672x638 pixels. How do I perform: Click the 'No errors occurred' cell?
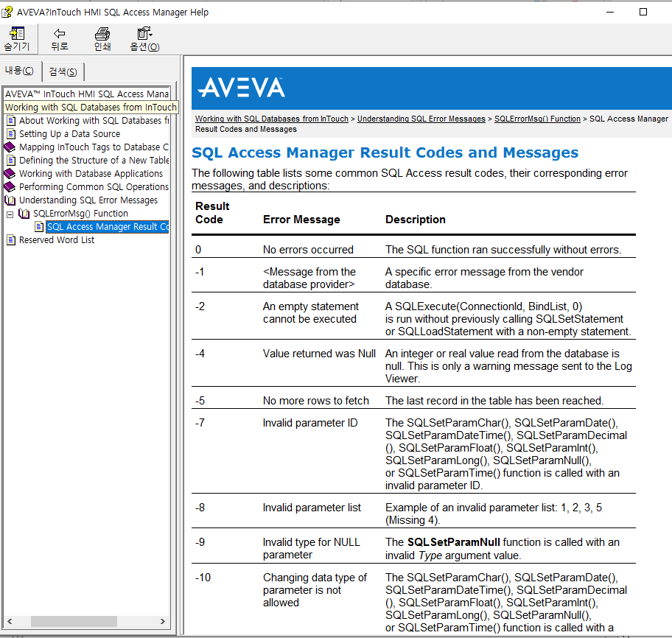click(x=308, y=250)
